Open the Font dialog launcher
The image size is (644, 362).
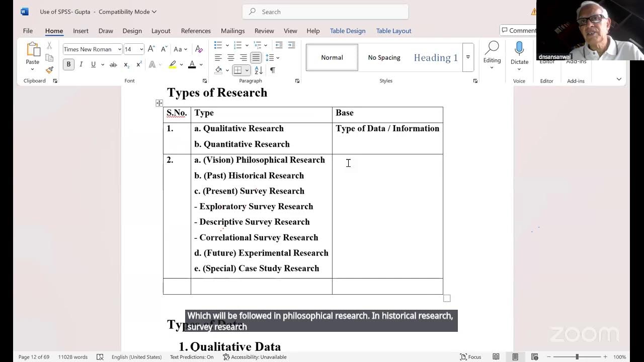pyautogui.click(x=205, y=81)
